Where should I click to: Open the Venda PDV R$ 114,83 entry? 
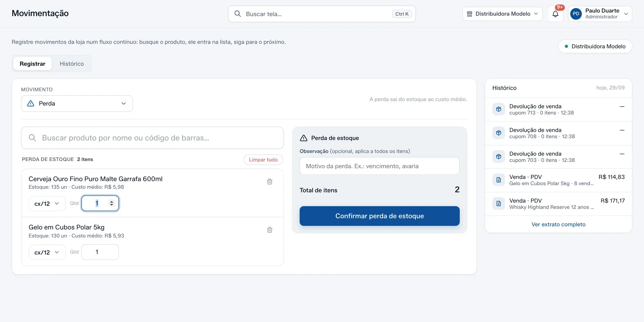558,180
